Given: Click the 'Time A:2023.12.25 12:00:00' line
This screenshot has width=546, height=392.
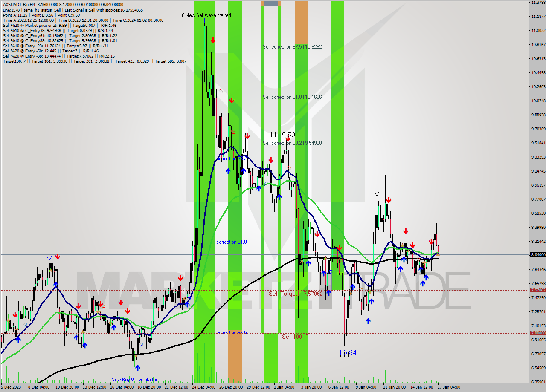Looking at the screenshot, I should (x=28, y=20).
